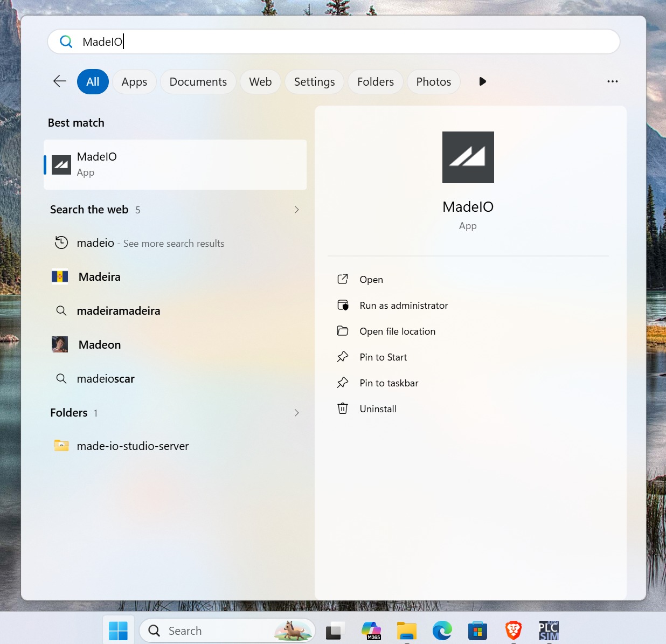Select Pin to Start
Viewport: 666px width, 644px height.
(383, 357)
